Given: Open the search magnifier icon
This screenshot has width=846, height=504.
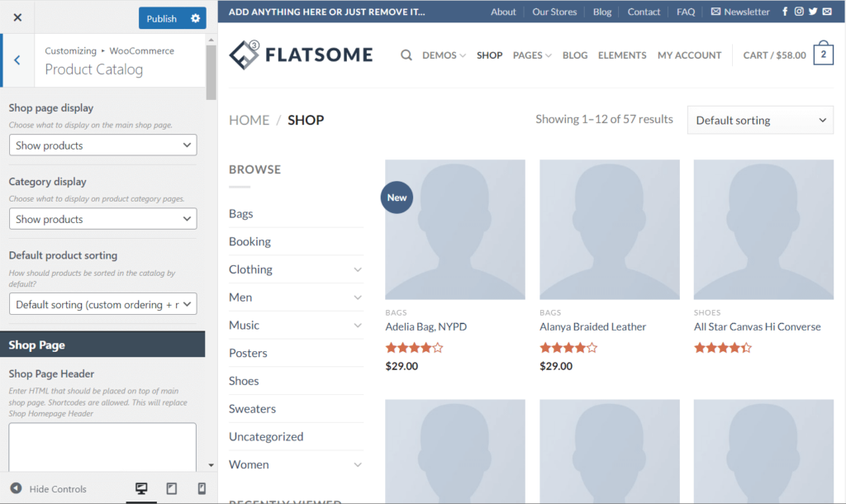Looking at the screenshot, I should 406,55.
